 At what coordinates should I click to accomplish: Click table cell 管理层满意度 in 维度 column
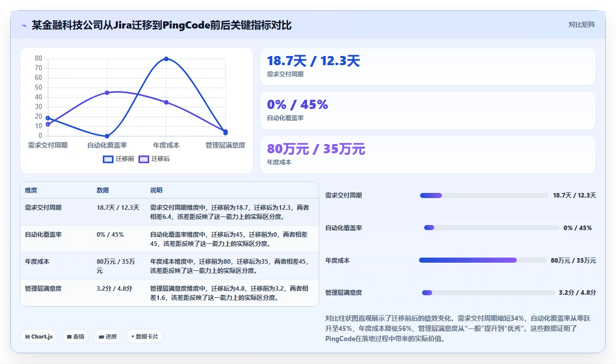pos(43,289)
